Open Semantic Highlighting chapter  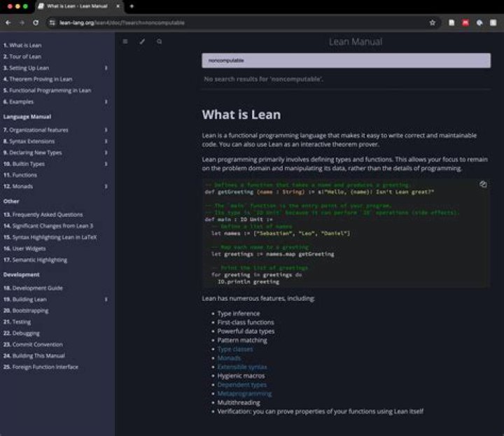pyautogui.click(x=36, y=260)
